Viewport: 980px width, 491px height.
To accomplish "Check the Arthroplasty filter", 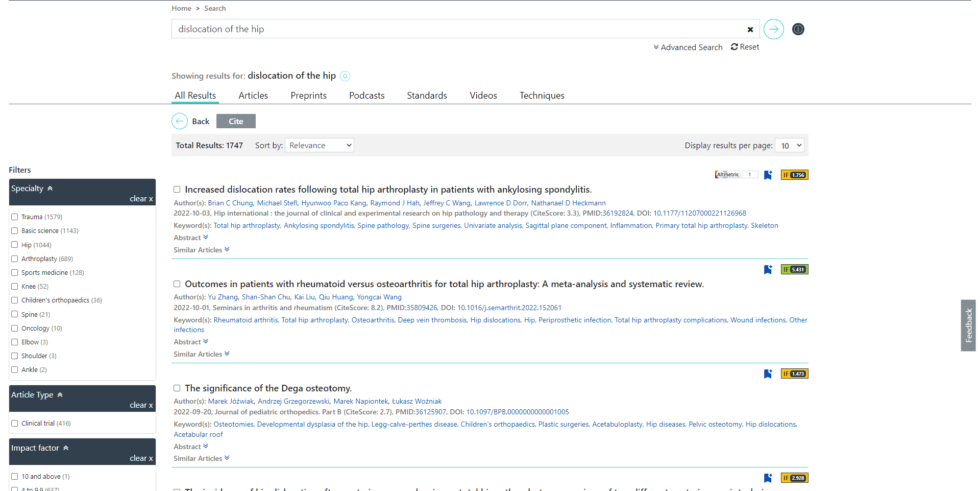I will pos(15,259).
